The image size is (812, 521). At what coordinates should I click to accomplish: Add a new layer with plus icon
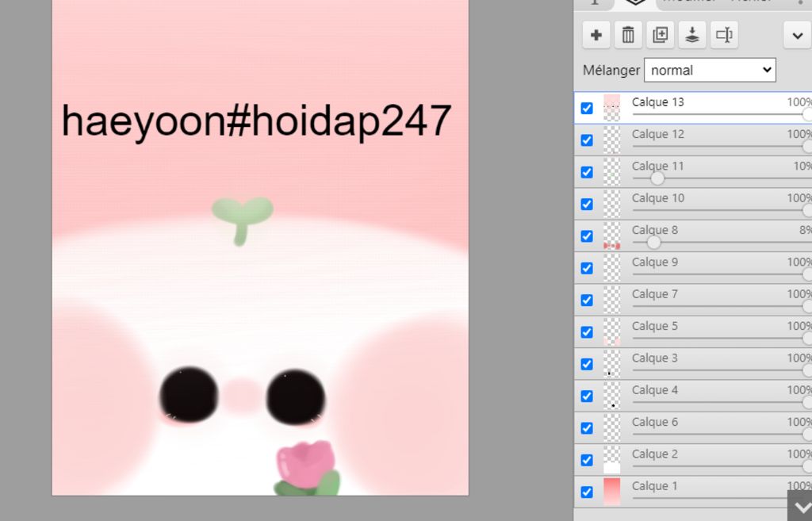(596, 35)
